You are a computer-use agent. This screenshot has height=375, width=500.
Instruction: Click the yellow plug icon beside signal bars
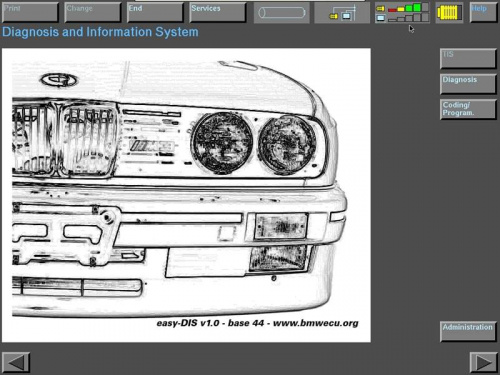point(380,9)
